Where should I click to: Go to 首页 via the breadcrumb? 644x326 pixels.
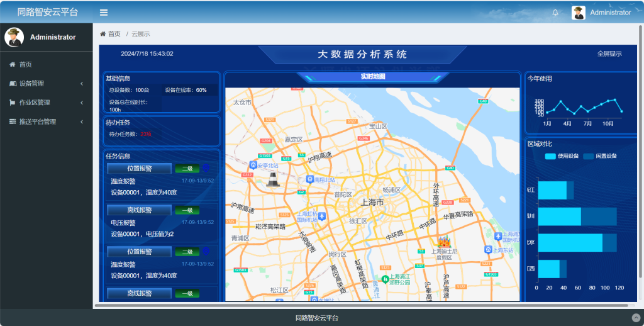[114, 34]
